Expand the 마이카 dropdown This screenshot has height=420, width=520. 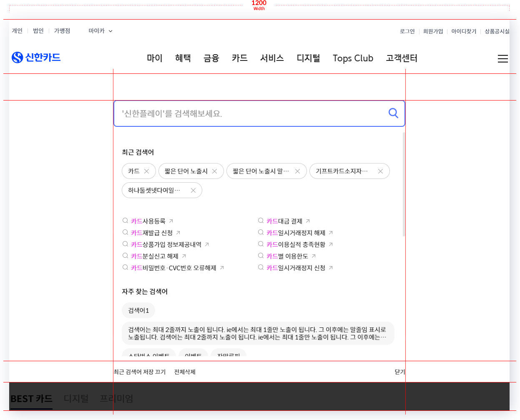pyautogui.click(x=100, y=31)
